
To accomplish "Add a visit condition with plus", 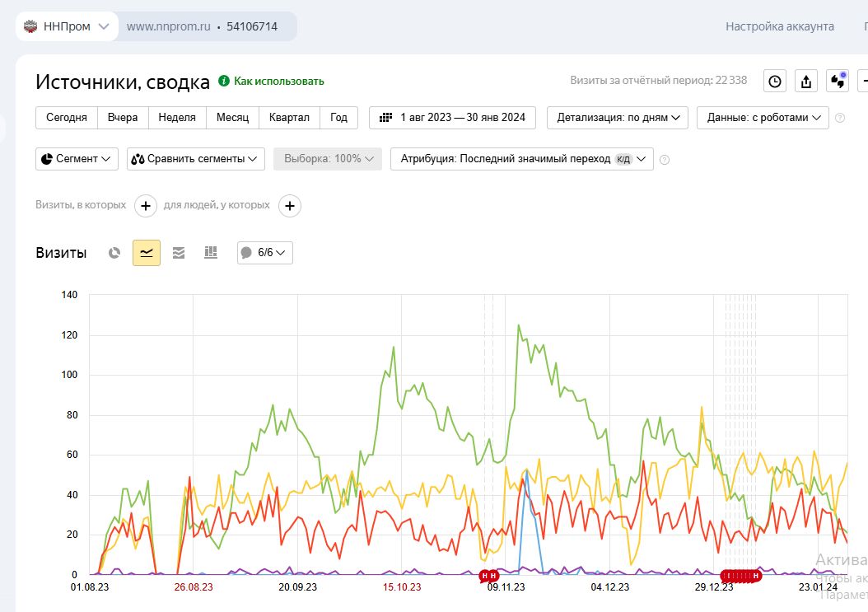I will coord(145,205).
